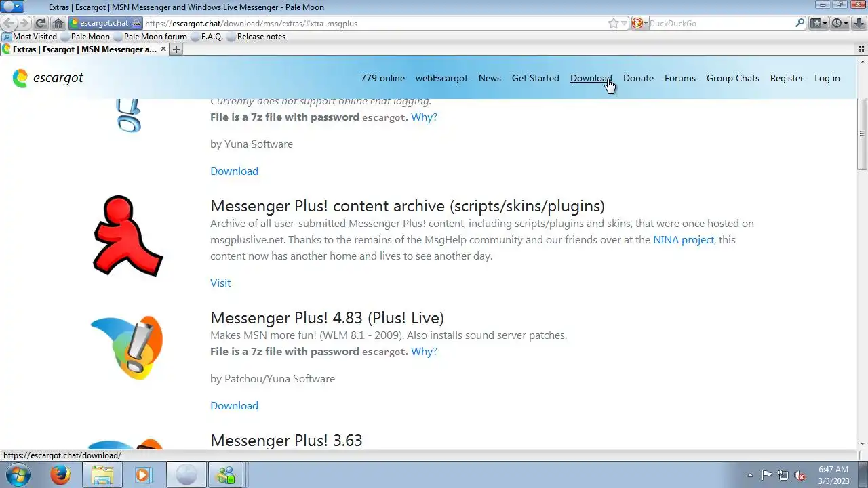The image size is (868, 488).
Task: Open the history clock toolbar button
Action: tap(840, 23)
